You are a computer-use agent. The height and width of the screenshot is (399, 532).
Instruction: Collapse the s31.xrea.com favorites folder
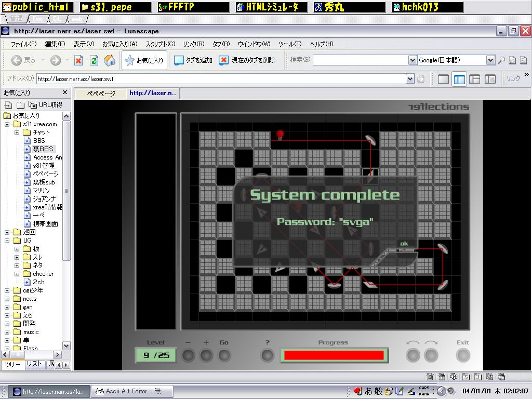(7, 124)
